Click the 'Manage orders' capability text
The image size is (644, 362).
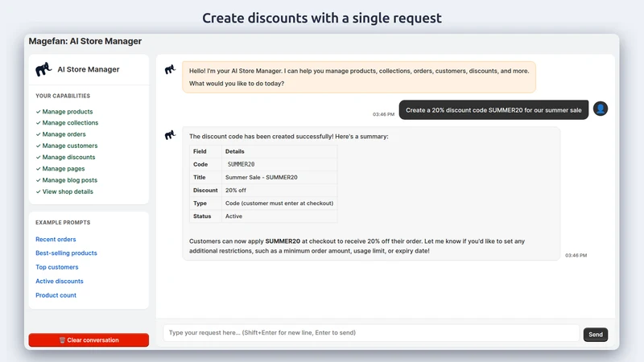(64, 134)
